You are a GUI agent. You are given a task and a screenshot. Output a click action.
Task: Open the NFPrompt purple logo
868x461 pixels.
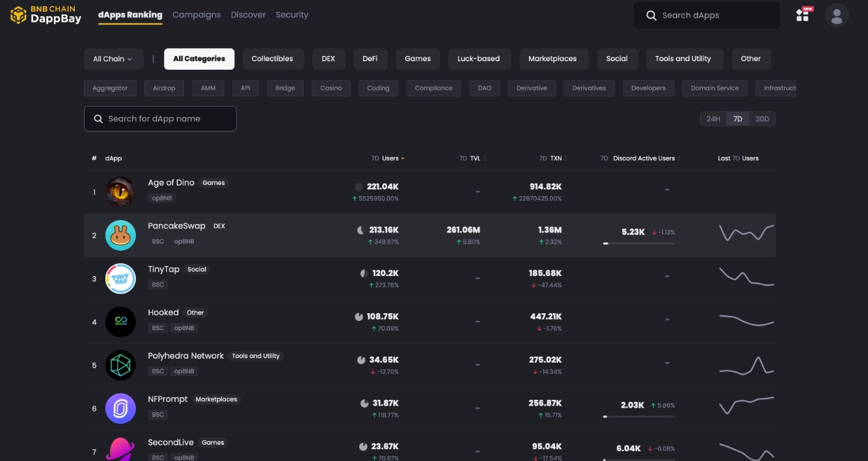[120, 408]
